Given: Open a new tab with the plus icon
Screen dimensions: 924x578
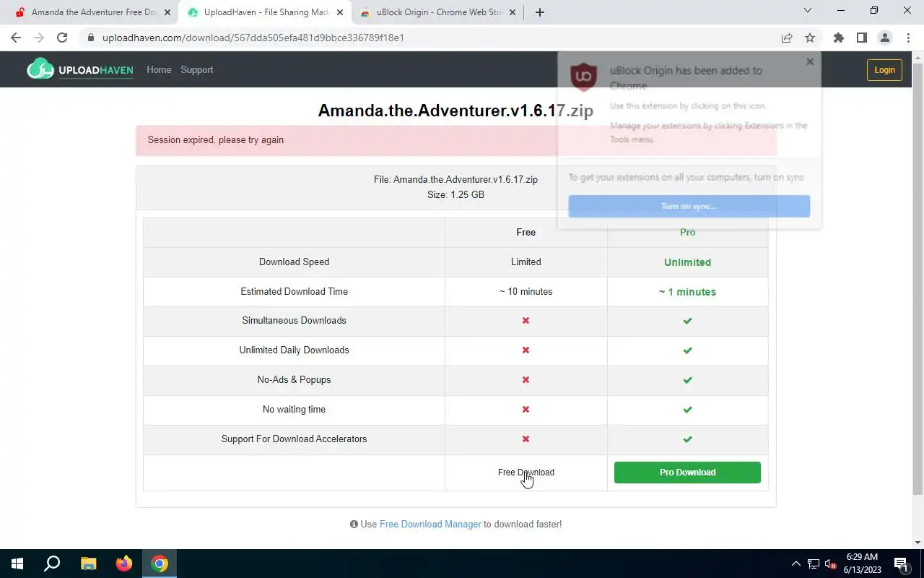Looking at the screenshot, I should [x=539, y=12].
